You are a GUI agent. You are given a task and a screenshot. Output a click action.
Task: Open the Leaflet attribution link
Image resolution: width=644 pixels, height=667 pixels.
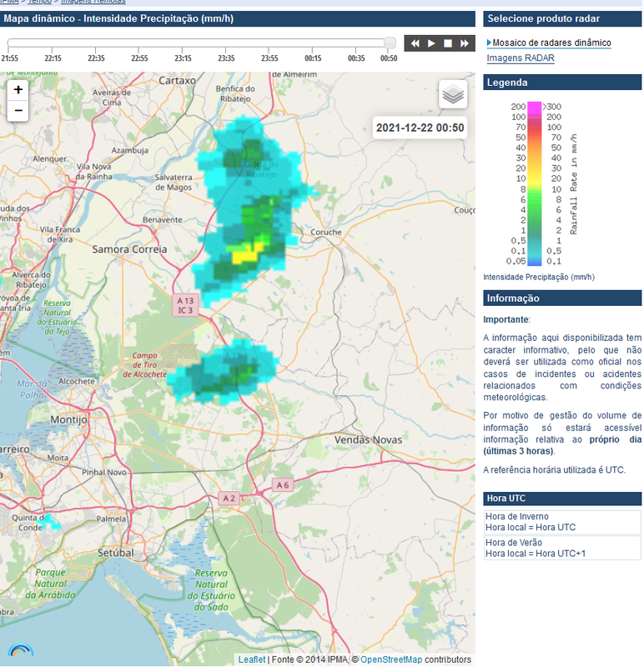point(252,659)
